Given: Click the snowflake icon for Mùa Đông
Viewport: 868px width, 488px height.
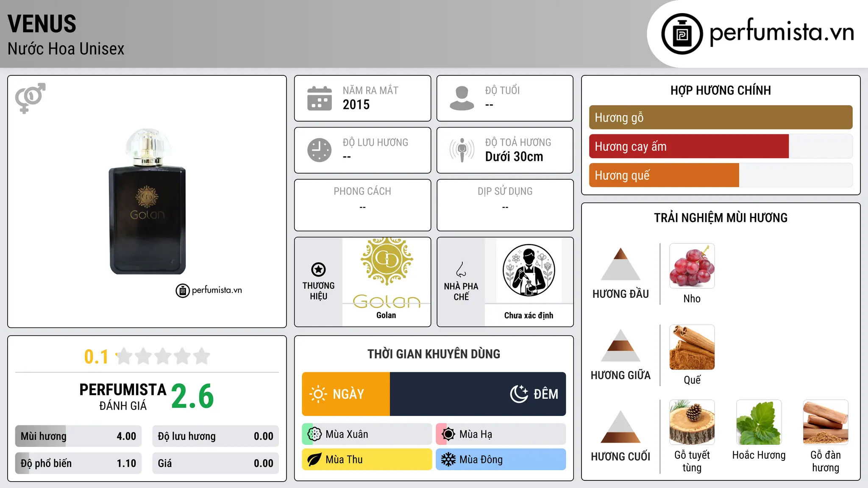Looking at the screenshot, I should tap(448, 460).
